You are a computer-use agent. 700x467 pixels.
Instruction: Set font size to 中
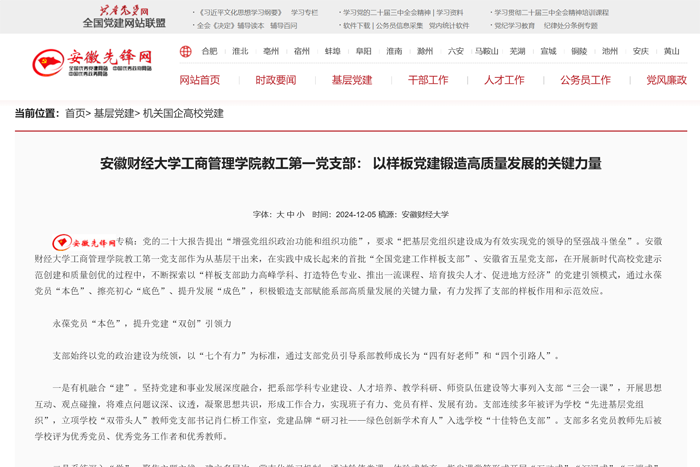click(x=290, y=214)
